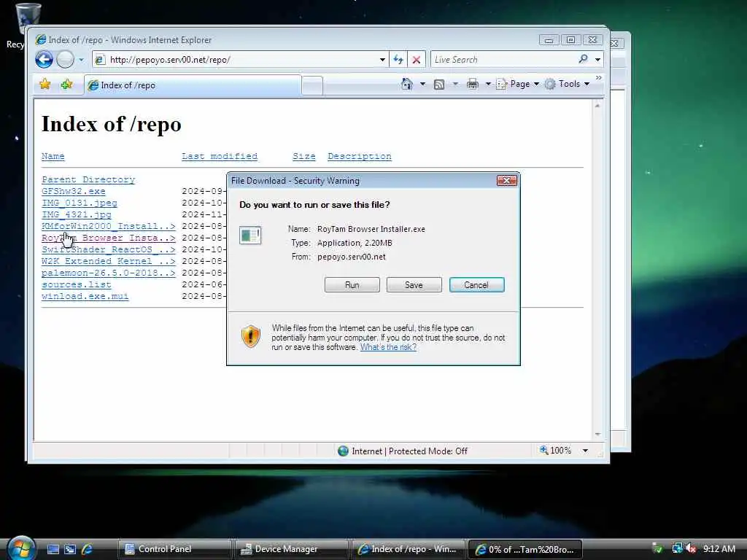This screenshot has width=747, height=560.
Task: Launch Internet Explorer from quick launch
Action: (88, 550)
